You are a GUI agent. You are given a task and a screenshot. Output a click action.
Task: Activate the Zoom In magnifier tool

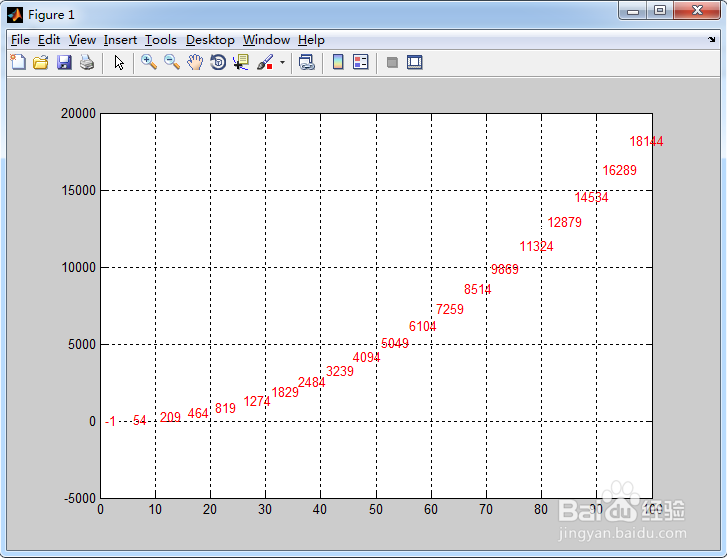click(149, 62)
